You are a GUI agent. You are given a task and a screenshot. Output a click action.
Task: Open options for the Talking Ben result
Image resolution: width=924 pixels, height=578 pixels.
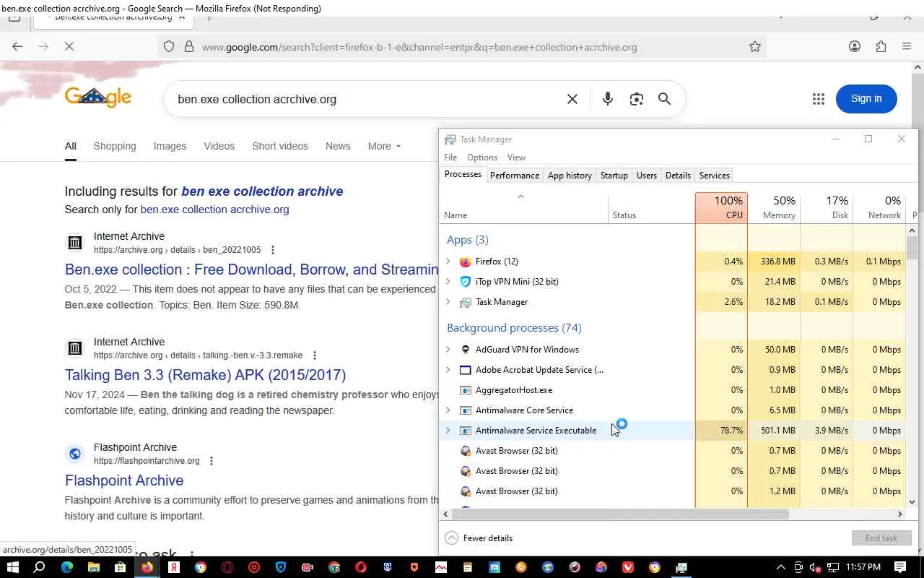[315, 355]
